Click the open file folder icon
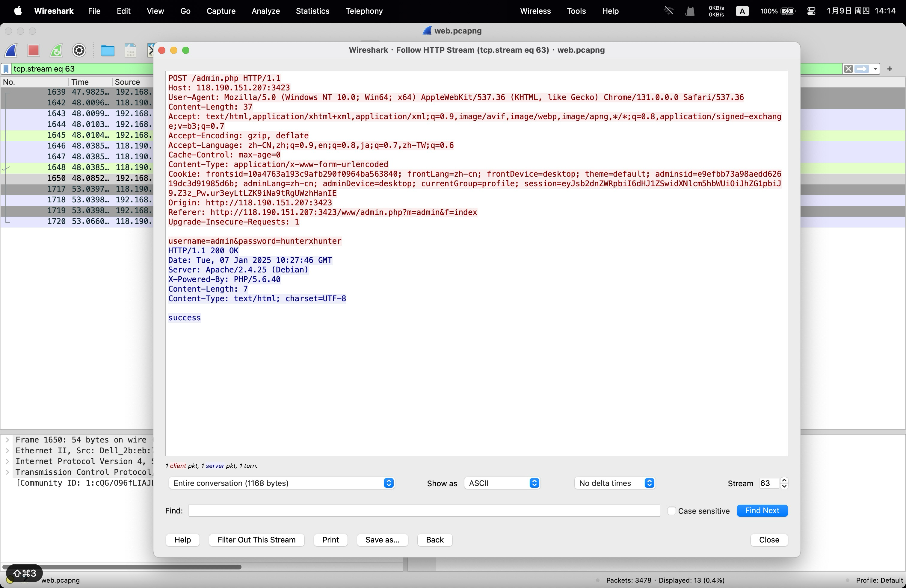This screenshot has height=588, width=906. tap(108, 50)
